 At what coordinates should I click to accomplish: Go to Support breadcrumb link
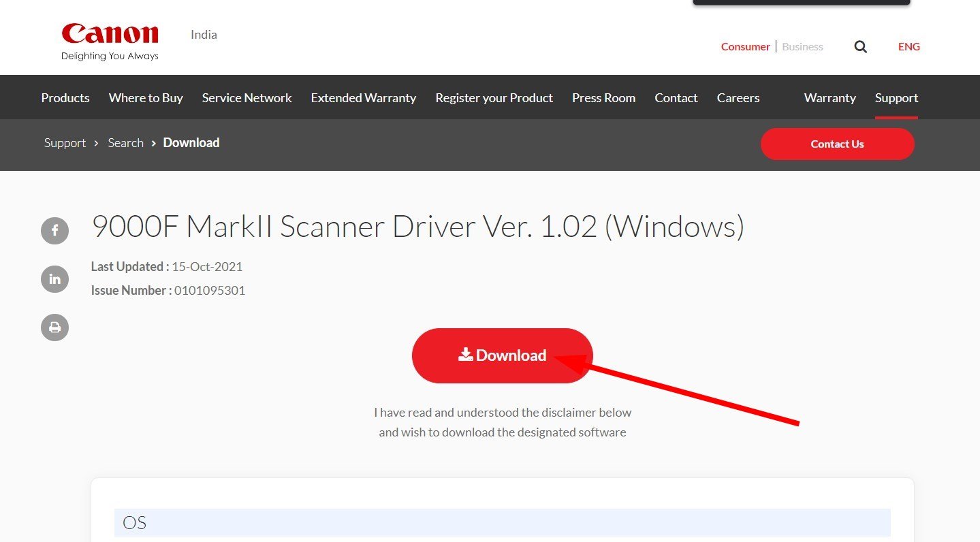point(65,143)
